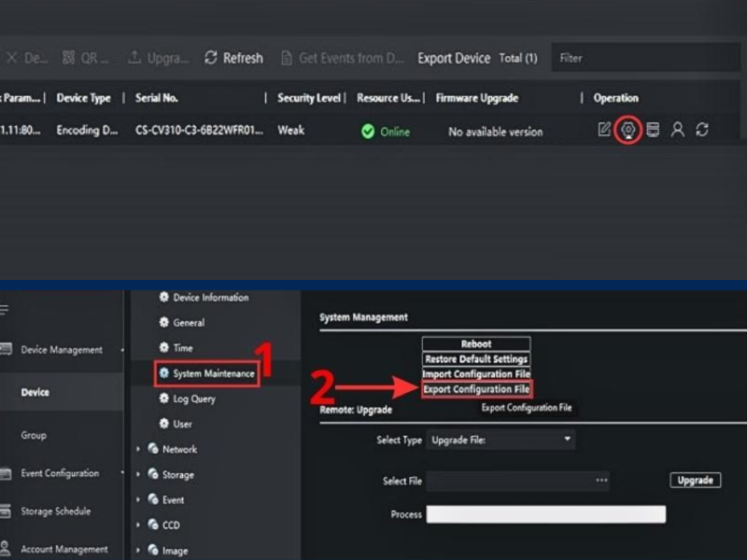747x560 pixels.
Task: Click the online user icon in Operation column
Action: pyautogui.click(x=677, y=130)
